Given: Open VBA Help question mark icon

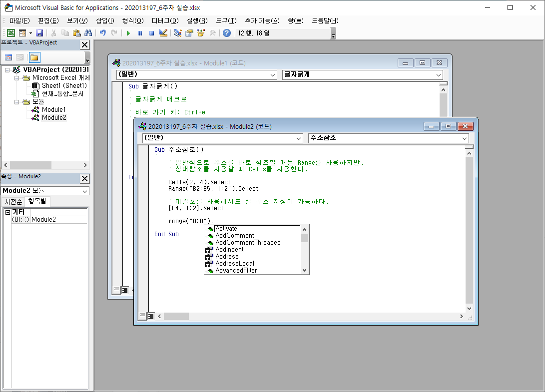Looking at the screenshot, I should point(227,33).
